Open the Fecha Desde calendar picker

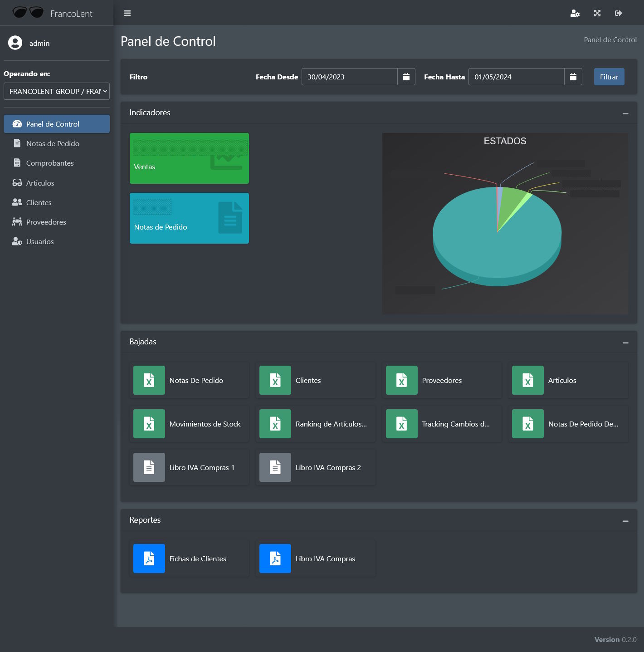(406, 77)
